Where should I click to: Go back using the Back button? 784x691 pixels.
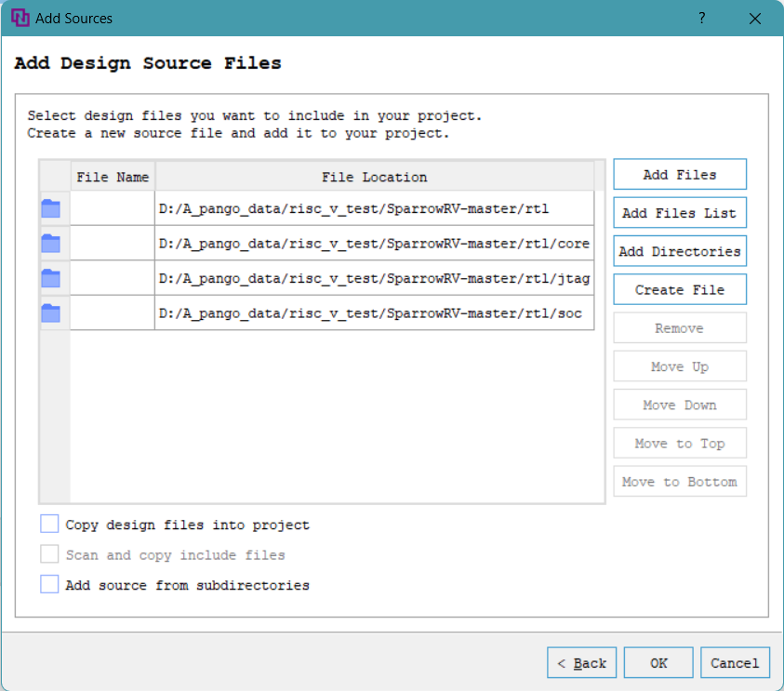[581, 663]
